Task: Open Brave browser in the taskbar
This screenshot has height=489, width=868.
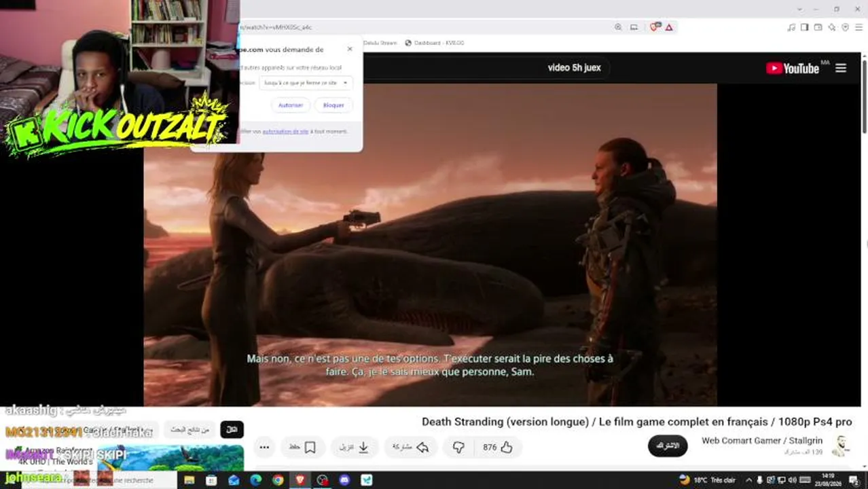Action: [x=300, y=480]
